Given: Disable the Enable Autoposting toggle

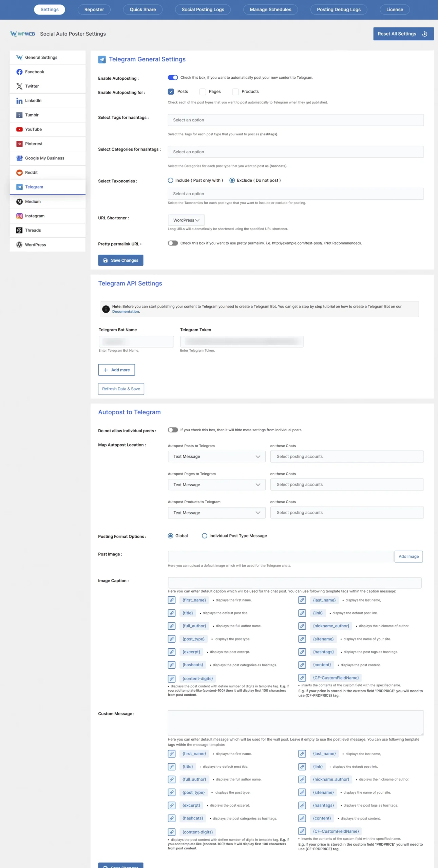Looking at the screenshot, I should tap(173, 78).
